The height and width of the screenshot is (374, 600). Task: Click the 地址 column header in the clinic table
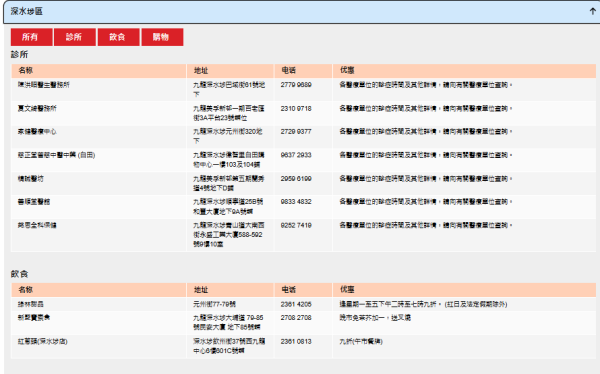point(201,70)
